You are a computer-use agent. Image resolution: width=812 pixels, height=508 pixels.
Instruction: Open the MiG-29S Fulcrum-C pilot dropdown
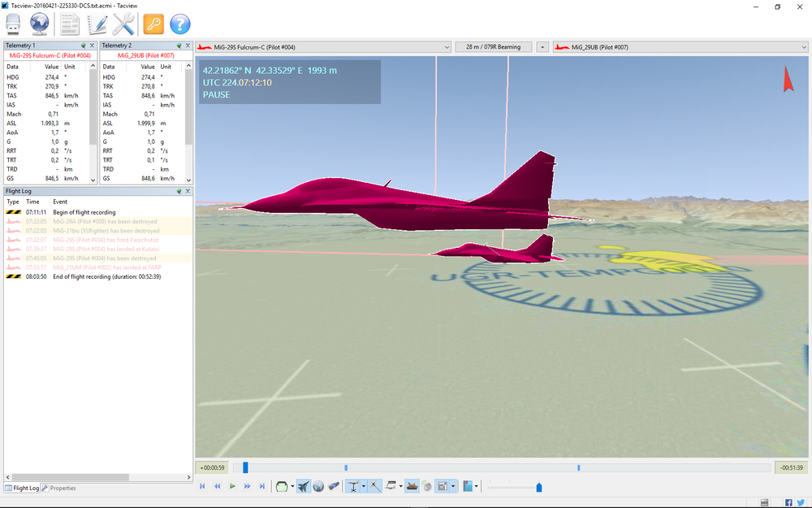tap(446, 46)
